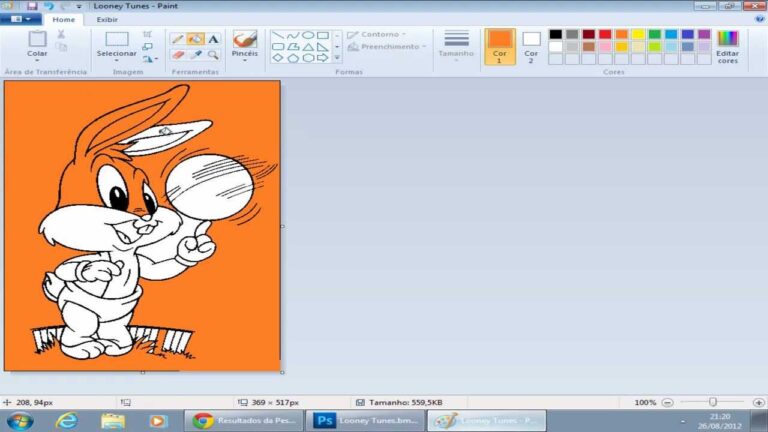The width and height of the screenshot is (768, 432).
Task: Open the Rotate or flip dropdown
Action: [x=150, y=59]
